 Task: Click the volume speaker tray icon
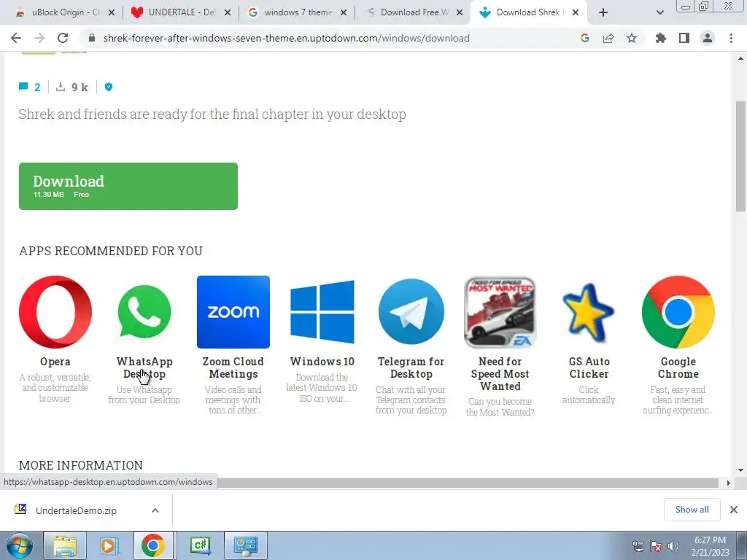point(673,546)
